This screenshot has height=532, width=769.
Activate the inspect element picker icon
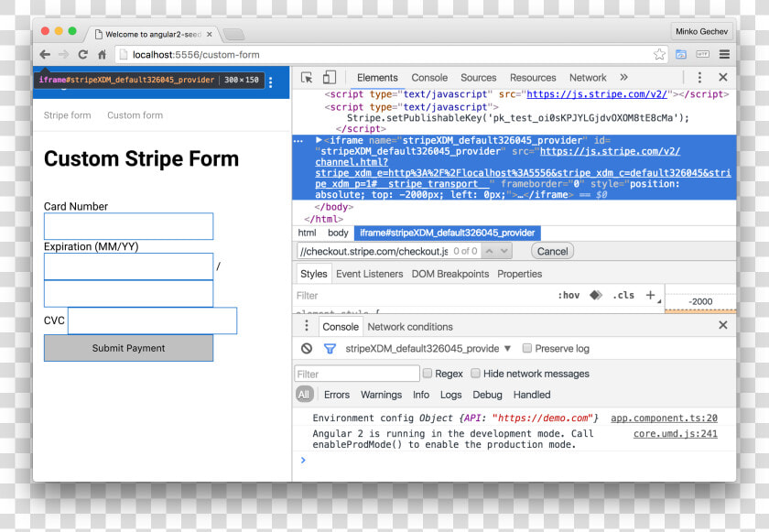[307, 78]
